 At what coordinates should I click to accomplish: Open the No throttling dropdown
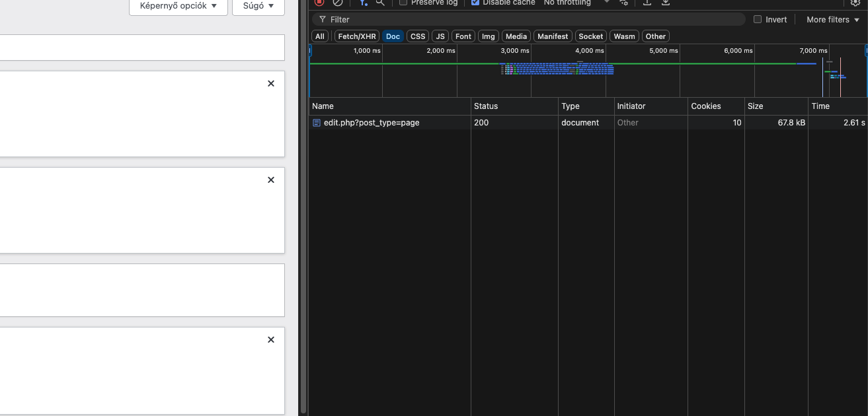click(x=576, y=3)
